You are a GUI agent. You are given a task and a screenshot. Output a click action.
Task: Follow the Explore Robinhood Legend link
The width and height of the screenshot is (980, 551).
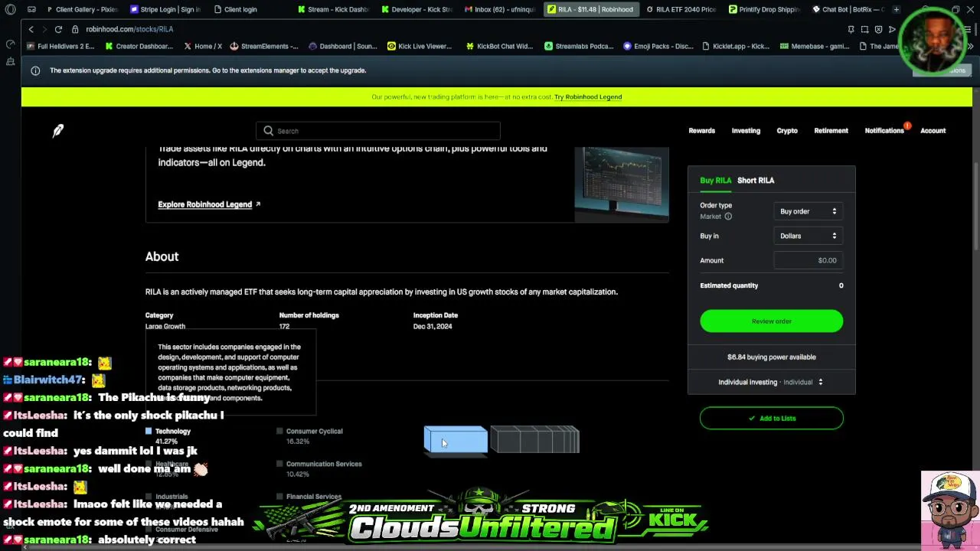[x=209, y=204]
